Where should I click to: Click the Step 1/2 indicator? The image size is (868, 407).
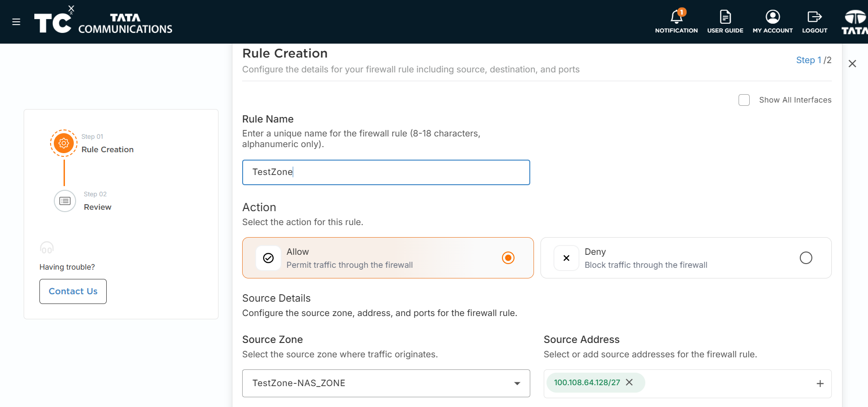pyautogui.click(x=814, y=60)
